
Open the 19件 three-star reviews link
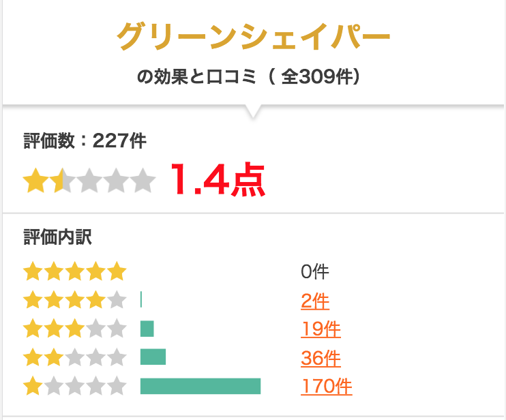click(321, 329)
